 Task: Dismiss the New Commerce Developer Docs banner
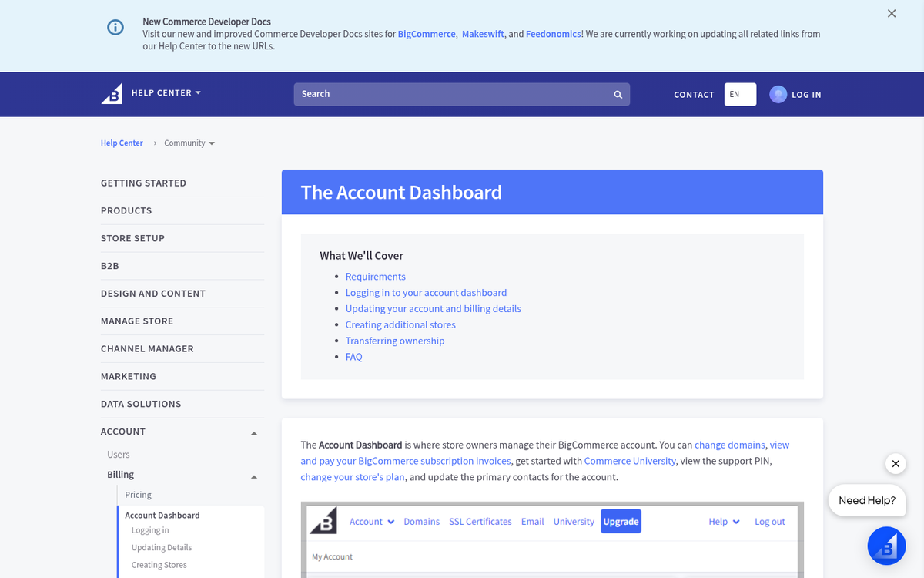click(x=891, y=13)
